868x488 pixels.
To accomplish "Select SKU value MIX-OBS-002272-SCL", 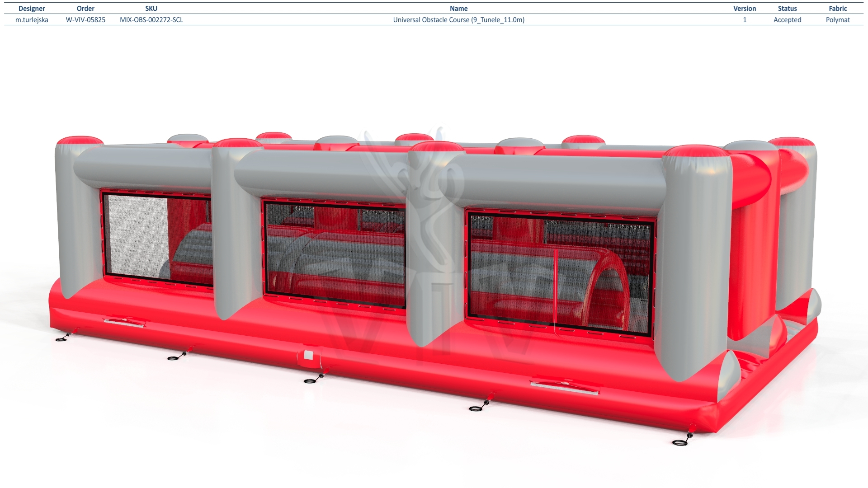I will (151, 20).
